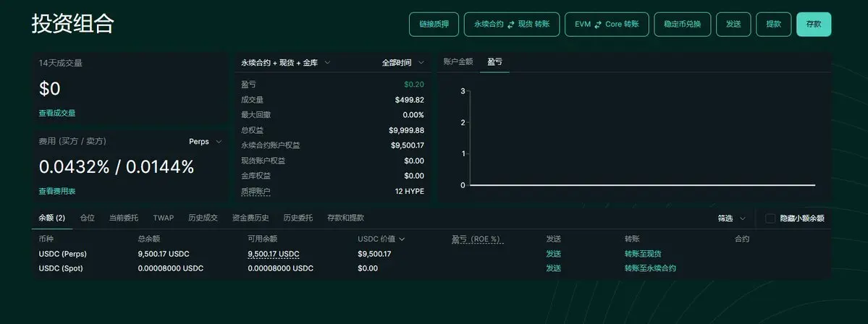868x324 pixels.
Task: Click the 盈亏 value $0.20
Action: 414,85
